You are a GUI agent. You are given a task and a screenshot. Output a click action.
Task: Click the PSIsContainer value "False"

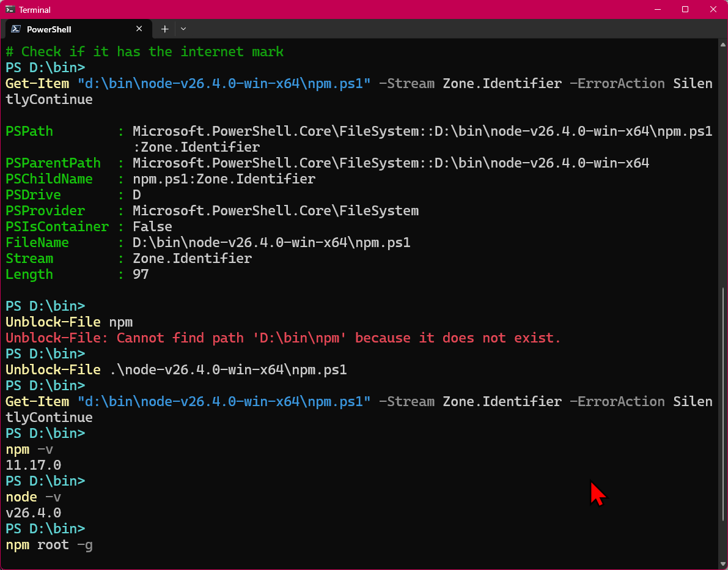pos(152,227)
